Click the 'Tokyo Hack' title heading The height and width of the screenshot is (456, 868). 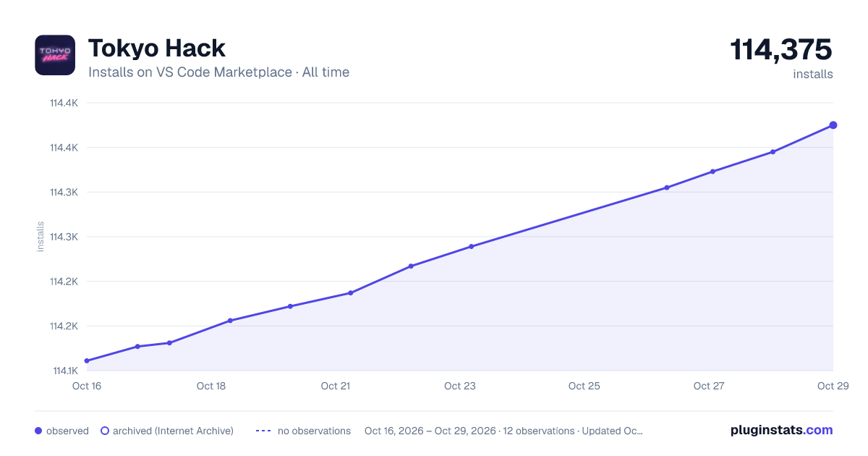point(157,48)
